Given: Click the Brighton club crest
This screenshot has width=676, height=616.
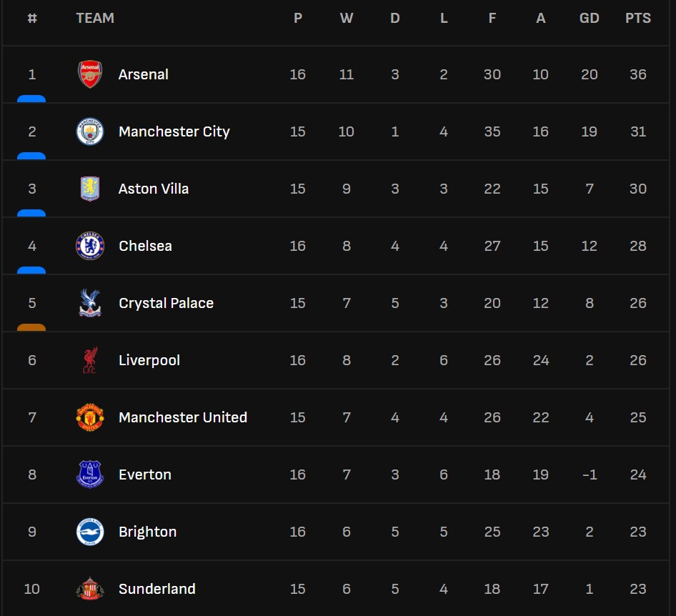Looking at the screenshot, I should tap(90, 532).
